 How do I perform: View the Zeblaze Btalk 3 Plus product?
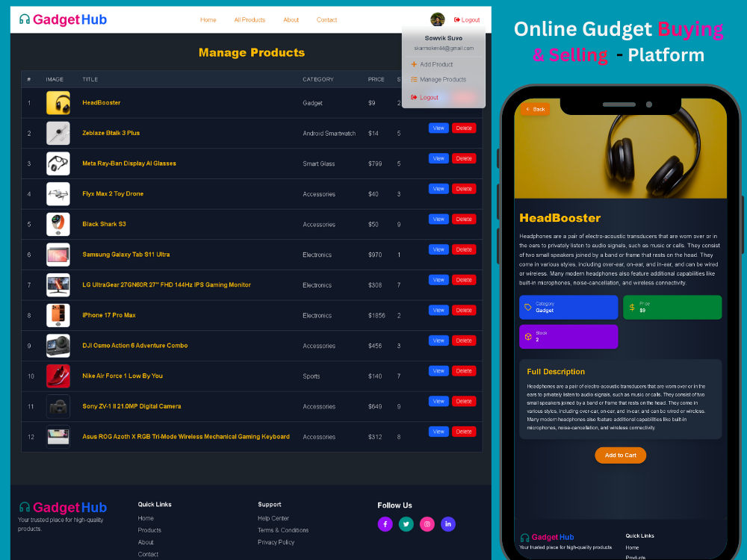click(x=438, y=128)
